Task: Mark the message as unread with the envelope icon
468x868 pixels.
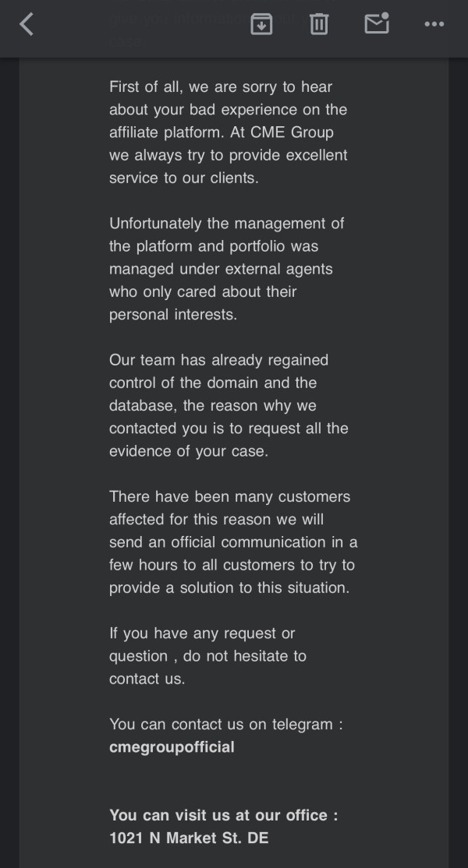Action: coord(378,23)
